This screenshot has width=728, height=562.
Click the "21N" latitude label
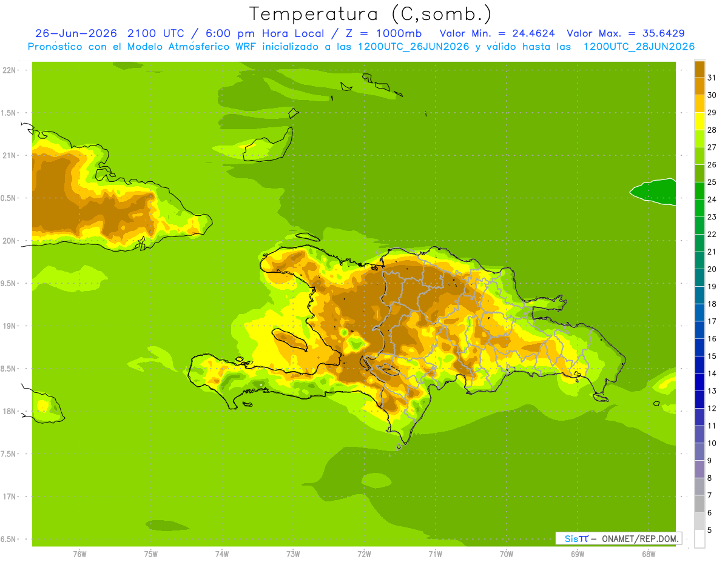[x=9, y=156]
